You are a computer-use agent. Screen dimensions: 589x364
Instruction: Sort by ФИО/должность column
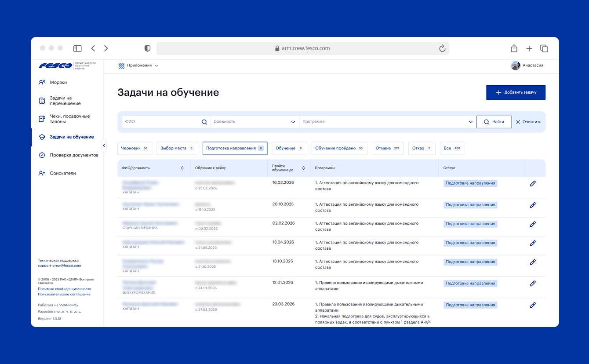pyautogui.click(x=182, y=168)
